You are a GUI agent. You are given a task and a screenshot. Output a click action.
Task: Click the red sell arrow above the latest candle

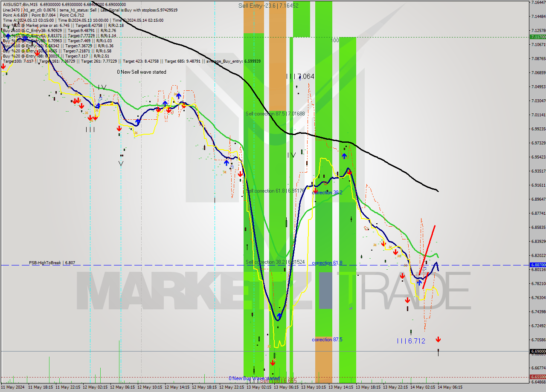coord(438,340)
